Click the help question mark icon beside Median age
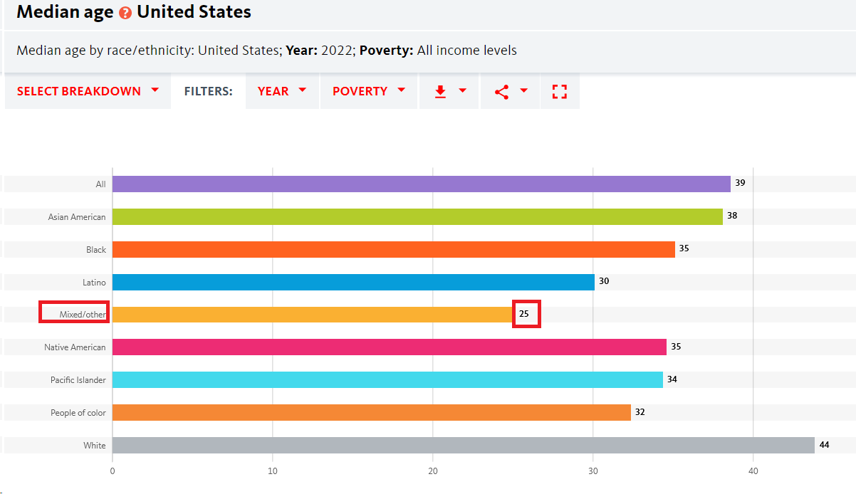The image size is (856, 504). coord(125,13)
